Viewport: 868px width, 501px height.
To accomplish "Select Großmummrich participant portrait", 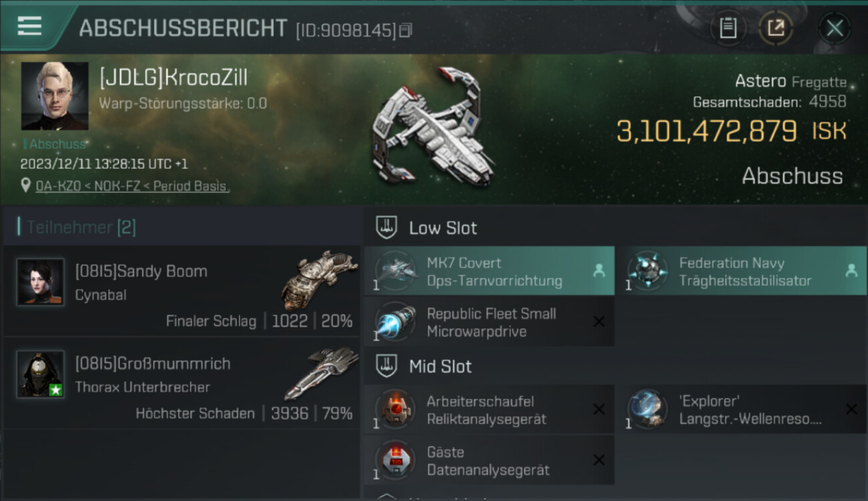I will click(40, 373).
